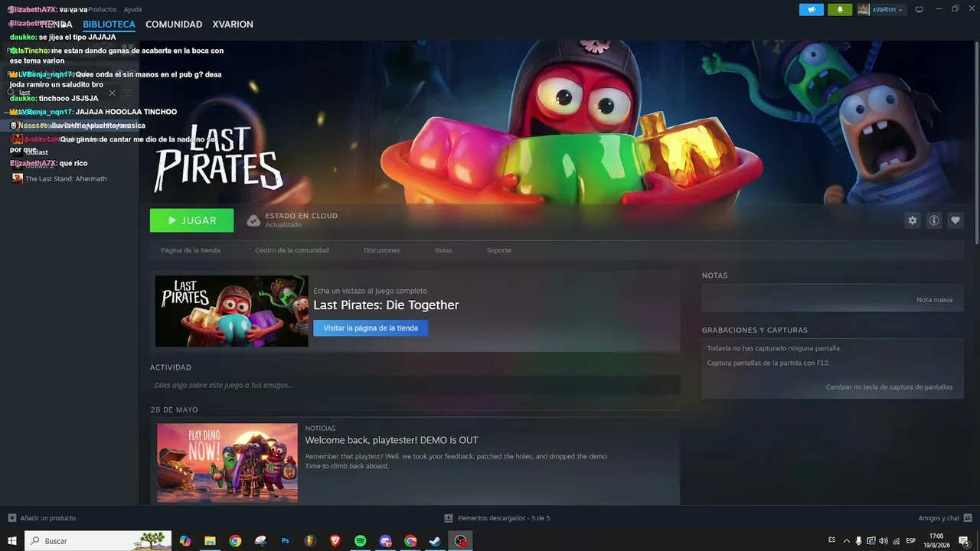
Task: Go to Página de la tienda
Action: click(x=191, y=250)
